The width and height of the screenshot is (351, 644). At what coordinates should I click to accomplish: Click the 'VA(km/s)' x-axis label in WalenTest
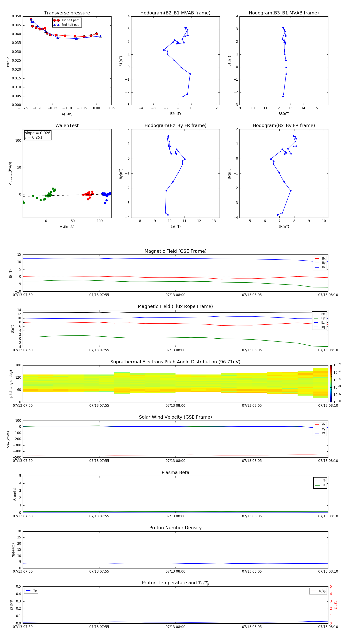tap(67, 227)
